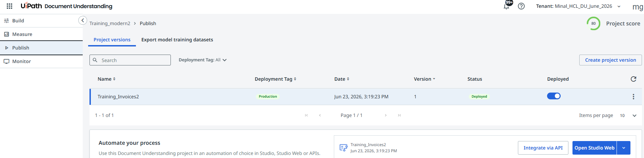
Task: Go to first page of results
Action: pyautogui.click(x=306, y=115)
